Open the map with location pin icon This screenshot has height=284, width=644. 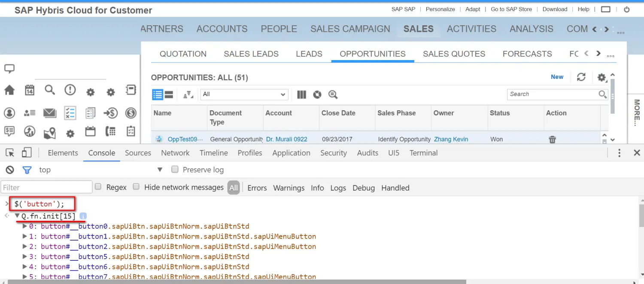pyautogui.click(x=50, y=133)
